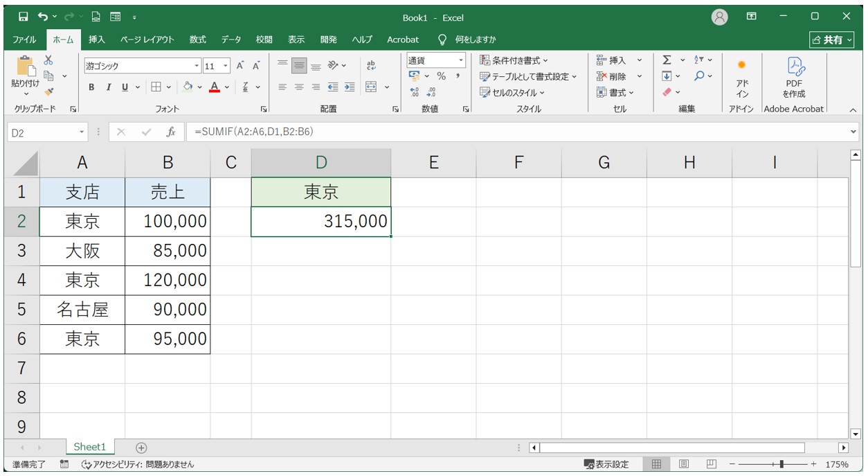Select the Sheet1 tab

coord(90,447)
